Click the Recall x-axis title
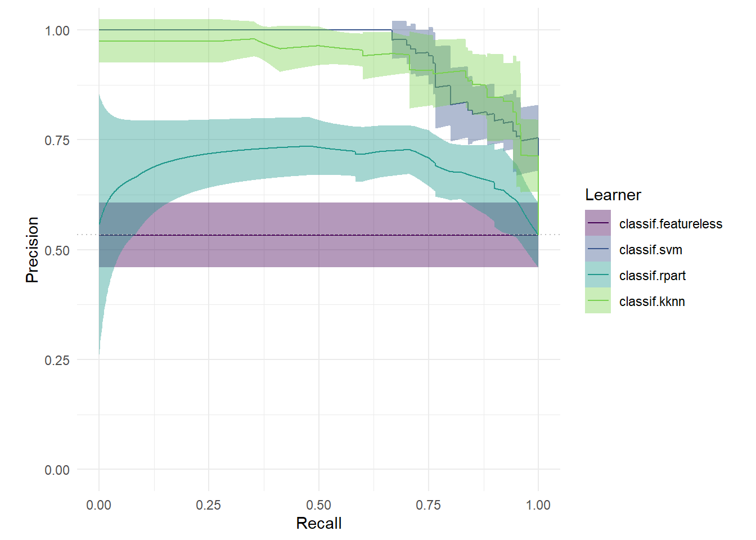The image size is (756, 540). 319,523
